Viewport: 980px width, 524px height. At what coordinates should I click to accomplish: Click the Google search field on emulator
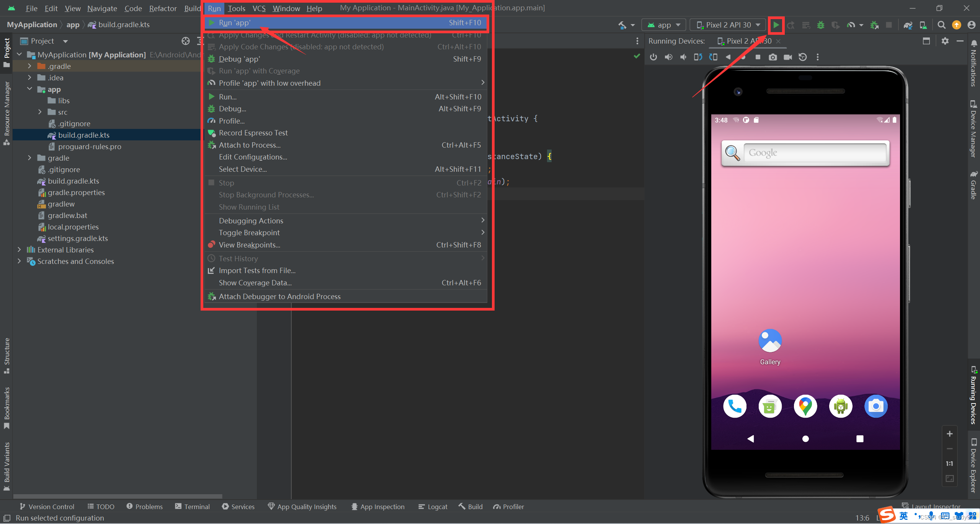(814, 153)
